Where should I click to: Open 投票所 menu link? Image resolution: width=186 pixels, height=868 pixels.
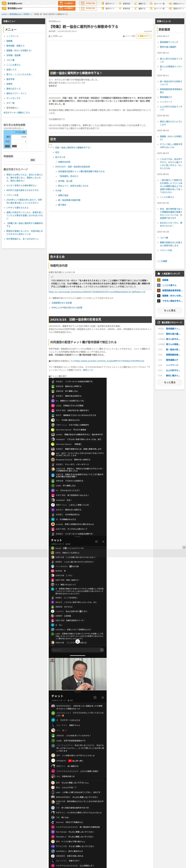pyautogui.click(x=9, y=84)
